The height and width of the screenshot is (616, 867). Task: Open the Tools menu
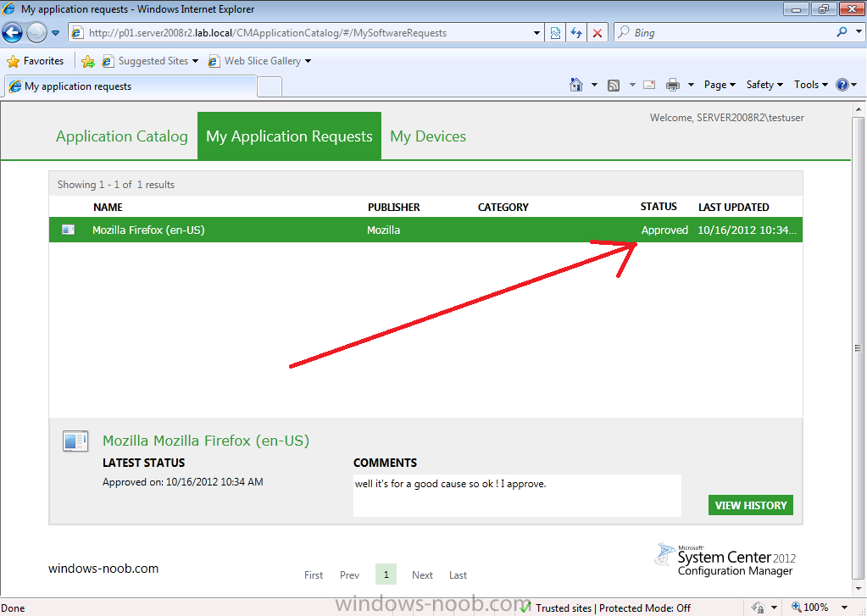pos(810,85)
